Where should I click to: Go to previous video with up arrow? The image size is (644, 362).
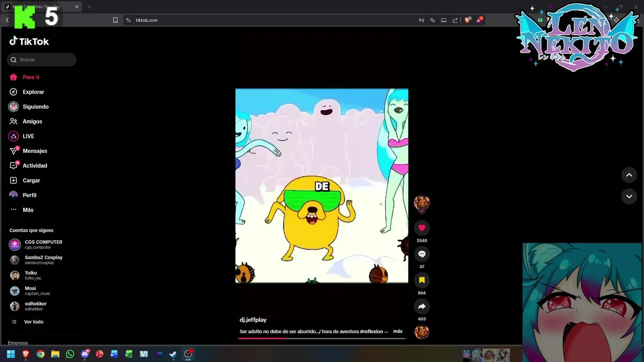pyautogui.click(x=629, y=175)
